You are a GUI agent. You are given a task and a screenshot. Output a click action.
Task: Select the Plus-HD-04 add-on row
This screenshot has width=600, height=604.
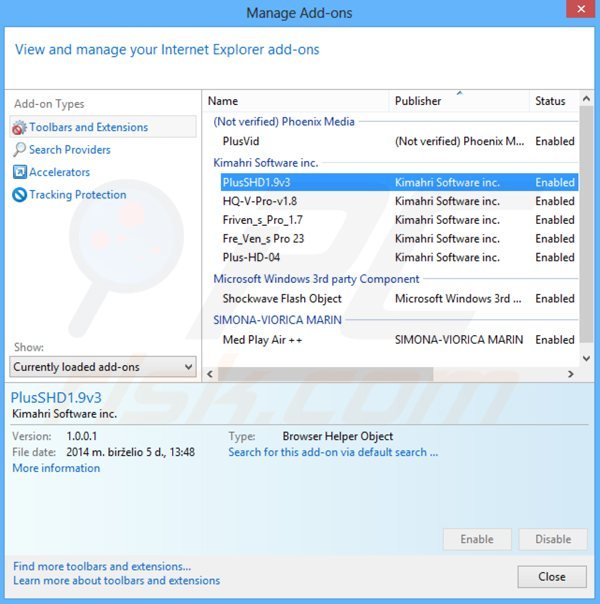(399, 257)
